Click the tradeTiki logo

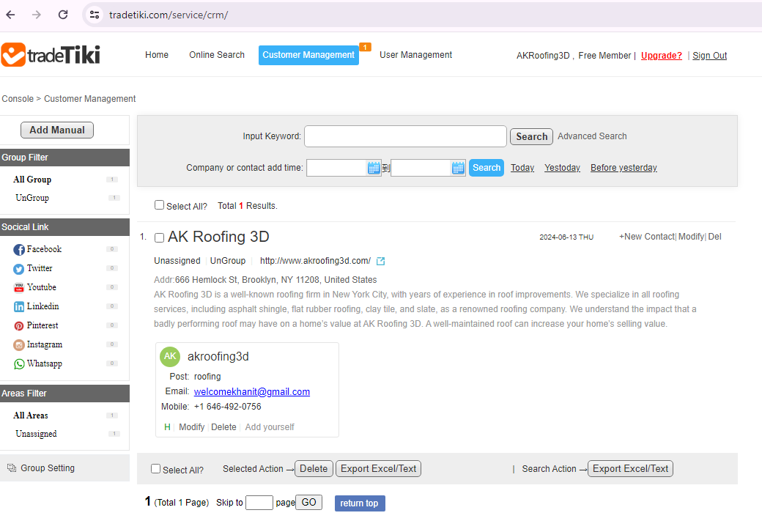pos(51,54)
